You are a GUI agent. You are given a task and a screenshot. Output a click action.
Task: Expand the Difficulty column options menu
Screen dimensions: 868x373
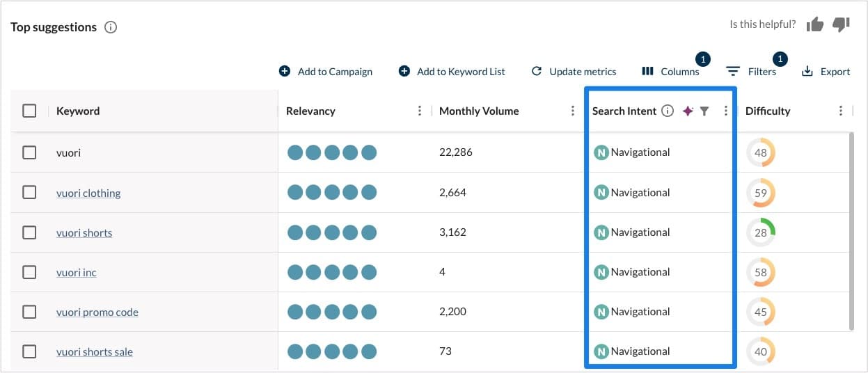point(841,111)
